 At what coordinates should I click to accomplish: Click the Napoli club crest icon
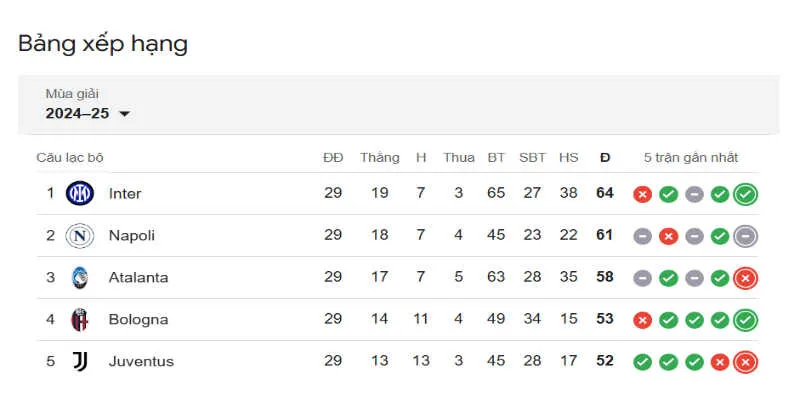point(80,236)
